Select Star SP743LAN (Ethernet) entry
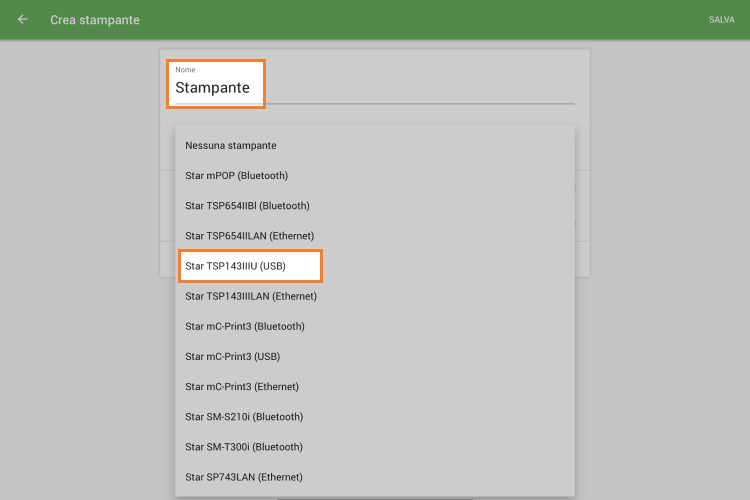The height and width of the screenshot is (500, 750). tap(244, 477)
